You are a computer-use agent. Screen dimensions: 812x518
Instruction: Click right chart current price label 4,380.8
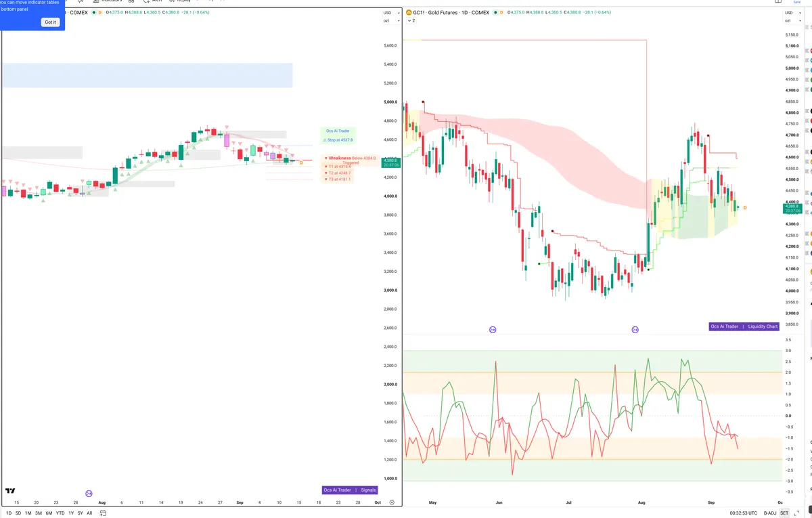(792, 208)
